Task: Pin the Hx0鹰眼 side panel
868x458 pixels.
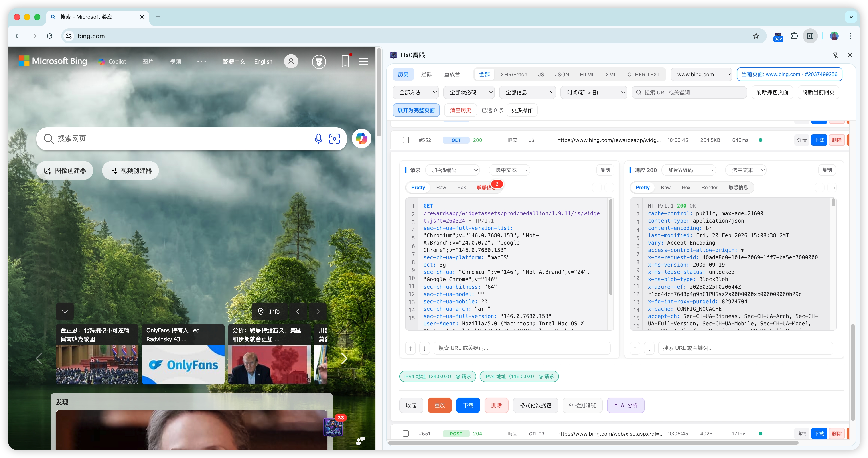Action: coord(835,55)
